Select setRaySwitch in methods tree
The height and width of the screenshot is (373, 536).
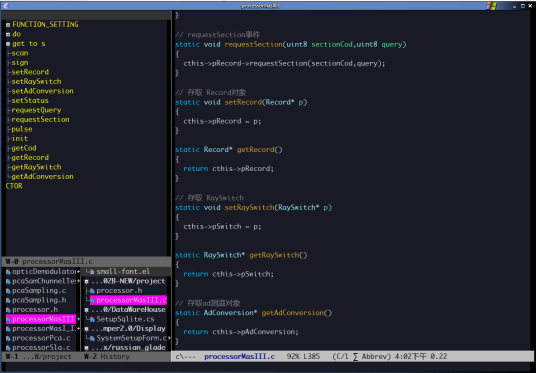click(x=36, y=81)
